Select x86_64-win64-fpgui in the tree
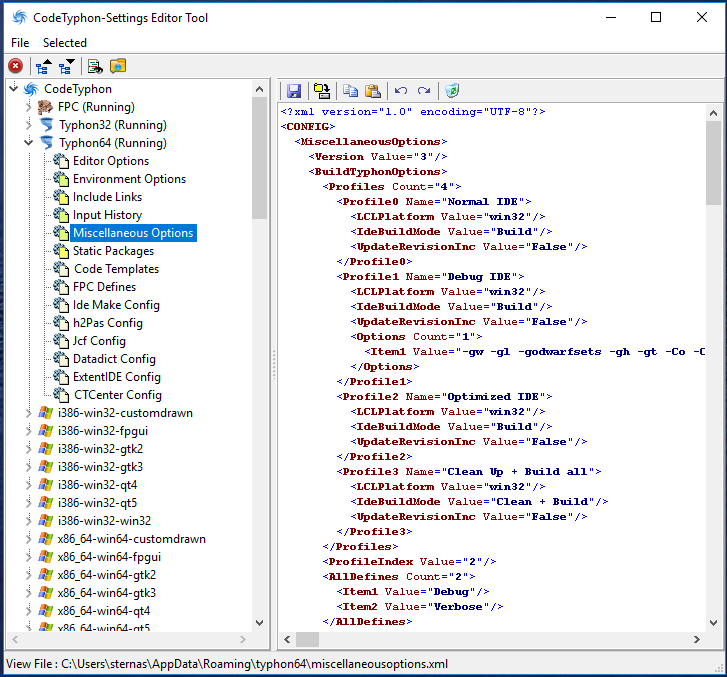Image resolution: width=727 pixels, height=677 pixels. pyautogui.click(x=109, y=557)
